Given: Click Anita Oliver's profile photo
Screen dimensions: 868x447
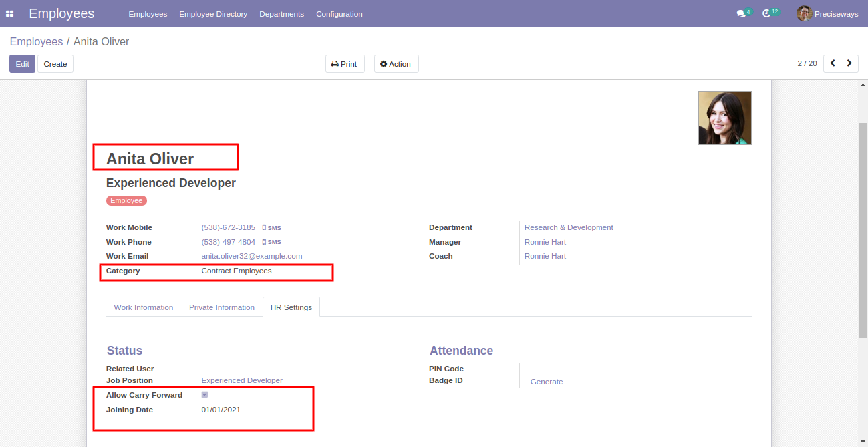Looking at the screenshot, I should (725, 118).
